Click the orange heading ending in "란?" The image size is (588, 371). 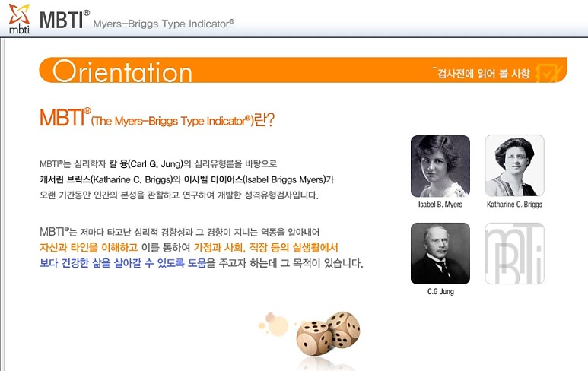coord(157,118)
